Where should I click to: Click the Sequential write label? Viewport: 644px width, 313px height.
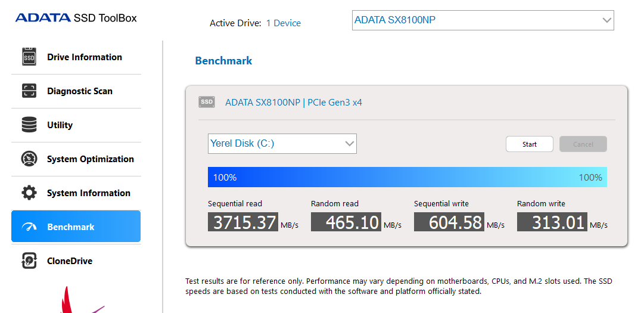(441, 204)
